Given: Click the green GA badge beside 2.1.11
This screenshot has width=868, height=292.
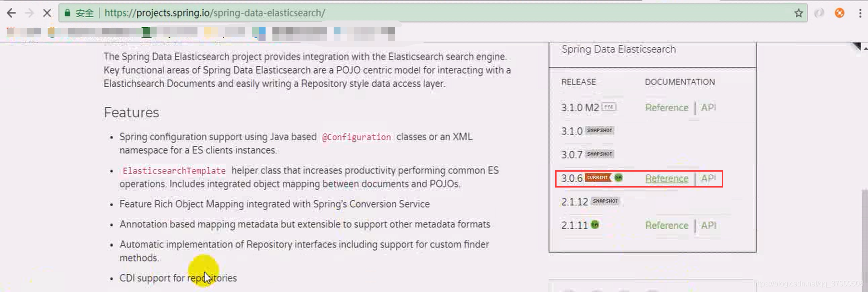Looking at the screenshot, I should click(x=595, y=225).
